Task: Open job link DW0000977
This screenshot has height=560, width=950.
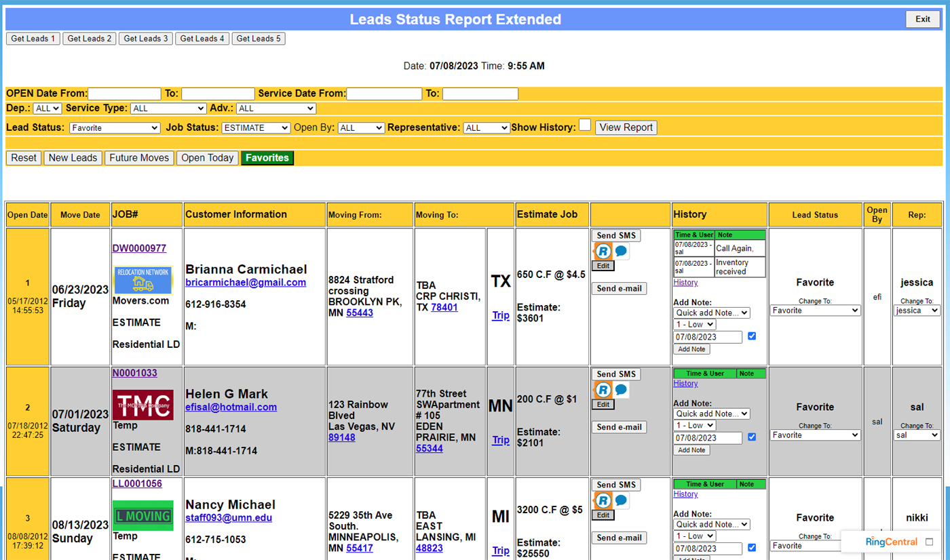Action: pos(139,249)
